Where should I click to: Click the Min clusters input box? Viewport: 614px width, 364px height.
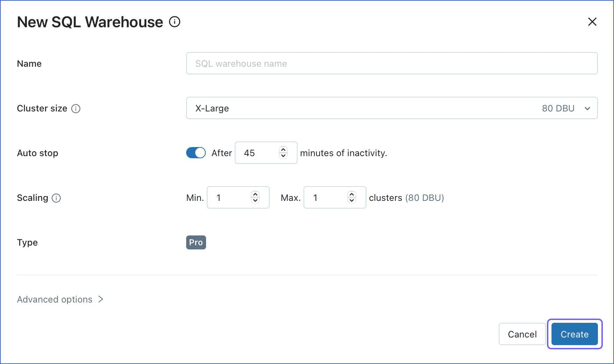point(231,197)
